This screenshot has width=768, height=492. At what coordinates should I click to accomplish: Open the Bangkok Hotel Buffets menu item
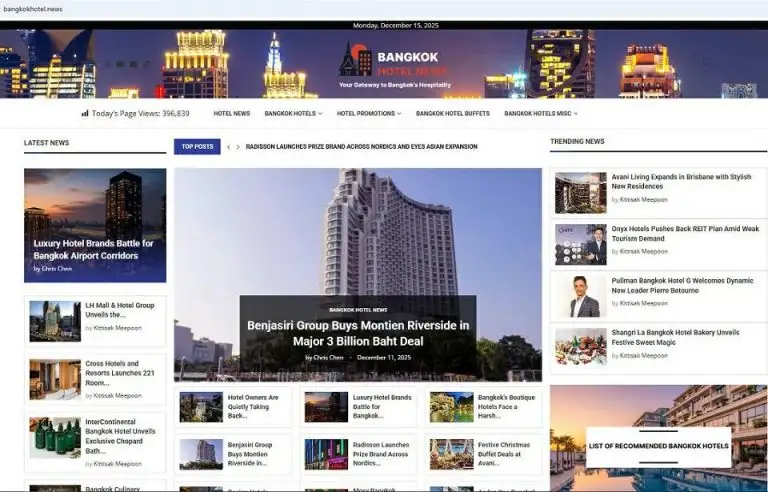(x=453, y=114)
